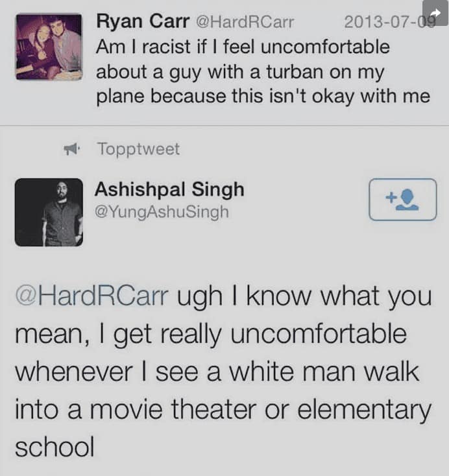Click the megaphone icon beside Topptweet
Screen dimensions: 449x476
[x=71, y=149]
